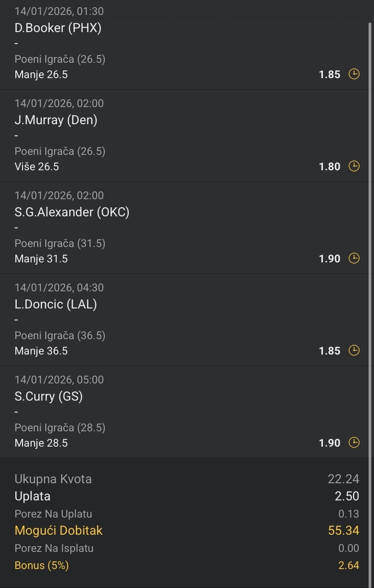Tap the Mogući Dobitak amount 55.34
Screen dimensions: 374x588
[x=343, y=531]
